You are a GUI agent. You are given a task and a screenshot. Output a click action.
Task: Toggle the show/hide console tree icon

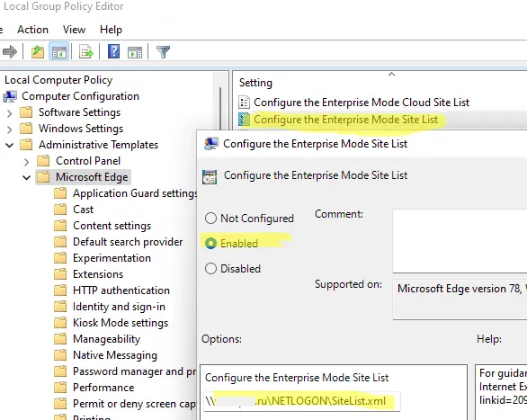click(59, 52)
